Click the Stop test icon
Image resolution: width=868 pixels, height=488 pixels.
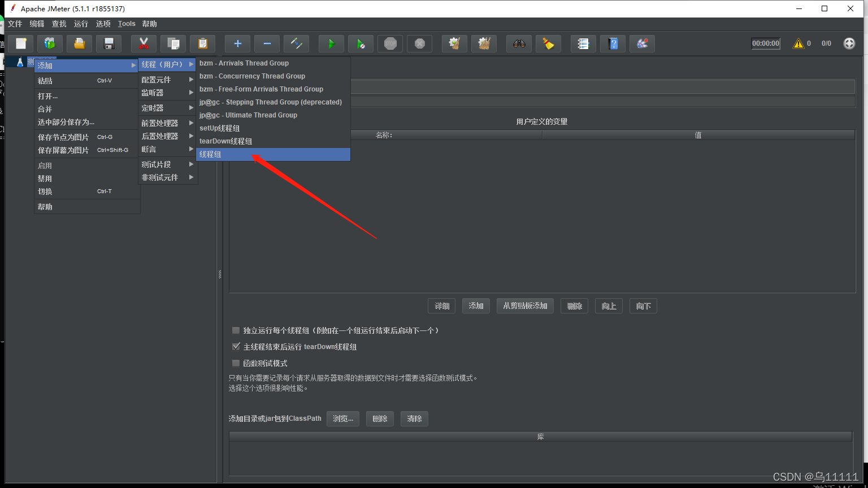point(390,43)
